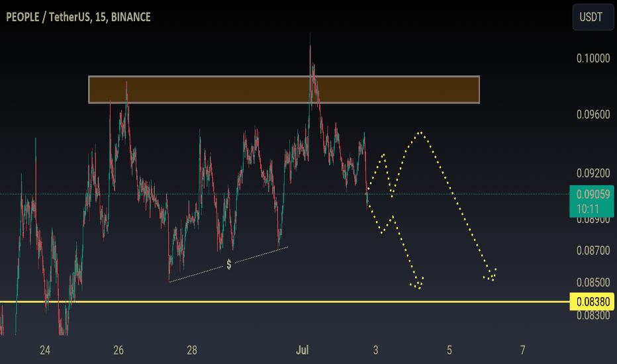Click the 0.08500 price axis label
The height and width of the screenshot is (364, 617).
tap(593, 283)
